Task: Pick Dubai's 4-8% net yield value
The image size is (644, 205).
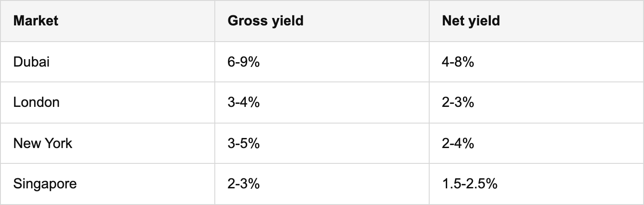Action: tap(458, 62)
